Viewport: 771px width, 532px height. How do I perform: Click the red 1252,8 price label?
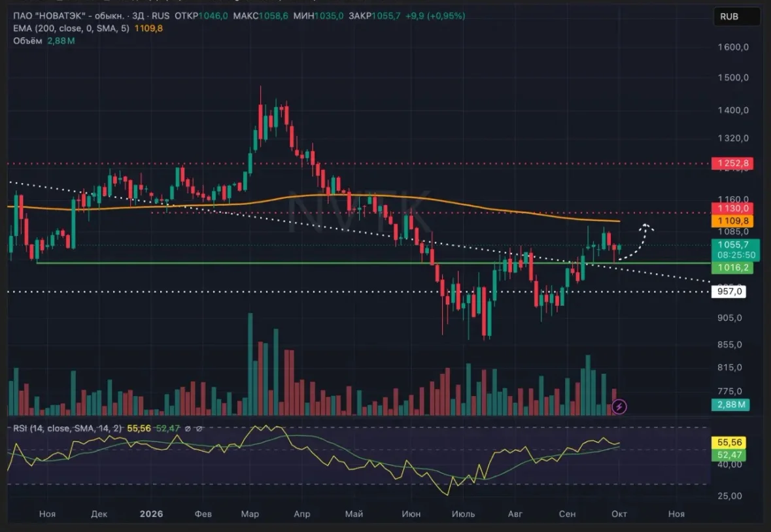pyautogui.click(x=732, y=163)
